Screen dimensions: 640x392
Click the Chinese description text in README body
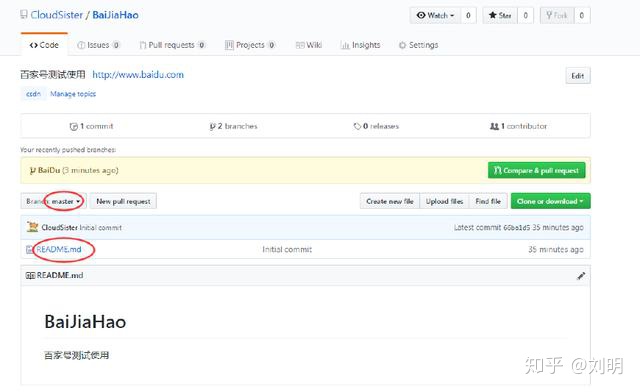tap(76, 355)
